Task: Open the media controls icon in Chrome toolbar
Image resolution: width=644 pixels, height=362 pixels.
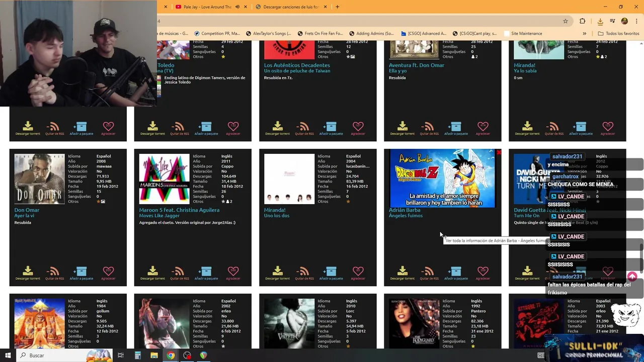Action: tap(612, 21)
